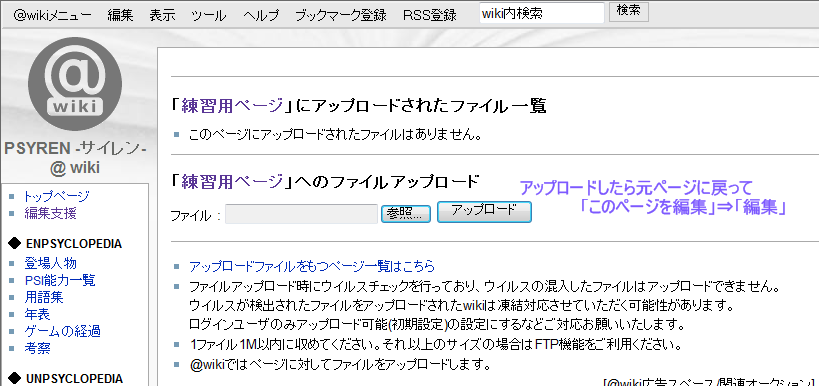Select RSS登録 in the top bar
819x386 pixels.
[x=429, y=15]
